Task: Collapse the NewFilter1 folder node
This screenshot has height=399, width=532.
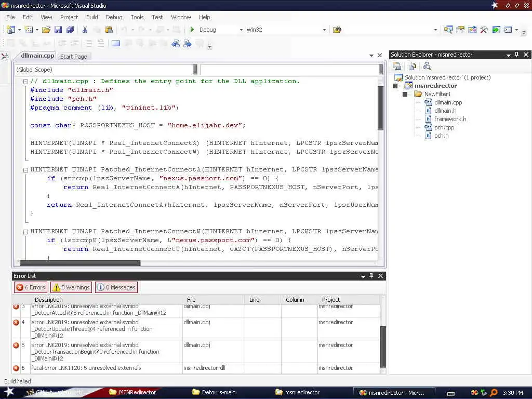Action: click(x=405, y=94)
